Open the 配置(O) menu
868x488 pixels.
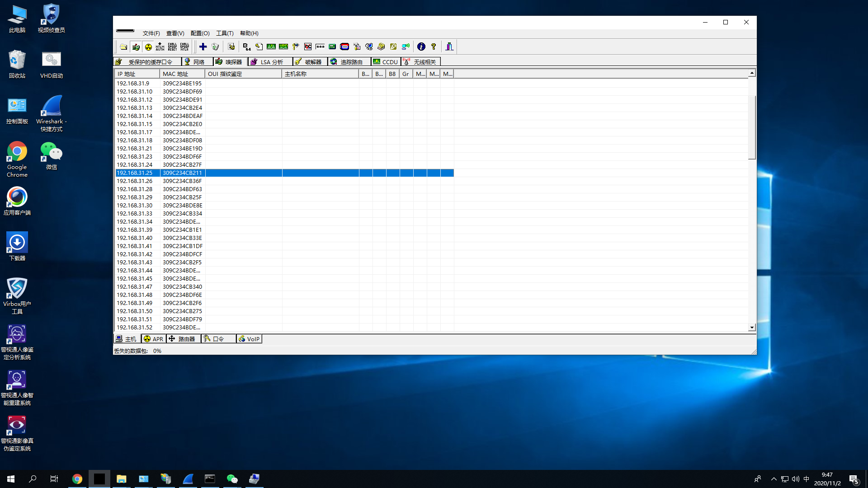coord(200,33)
